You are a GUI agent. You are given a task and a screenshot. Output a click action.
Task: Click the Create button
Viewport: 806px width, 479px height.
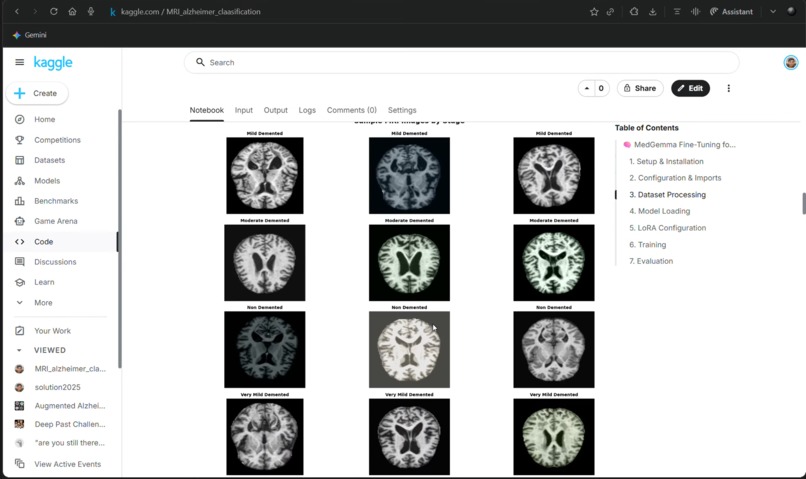pyautogui.click(x=37, y=94)
